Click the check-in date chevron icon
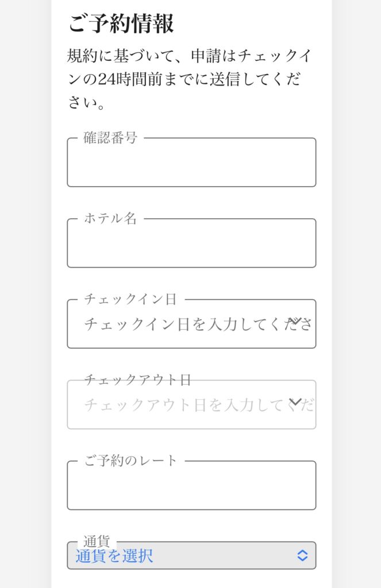This screenshot has width=381, height=588. click(295, 321)
